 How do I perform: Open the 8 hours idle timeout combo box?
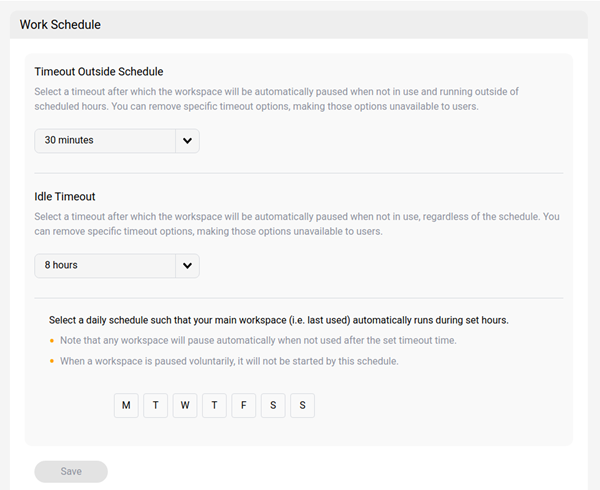point(105,266)
